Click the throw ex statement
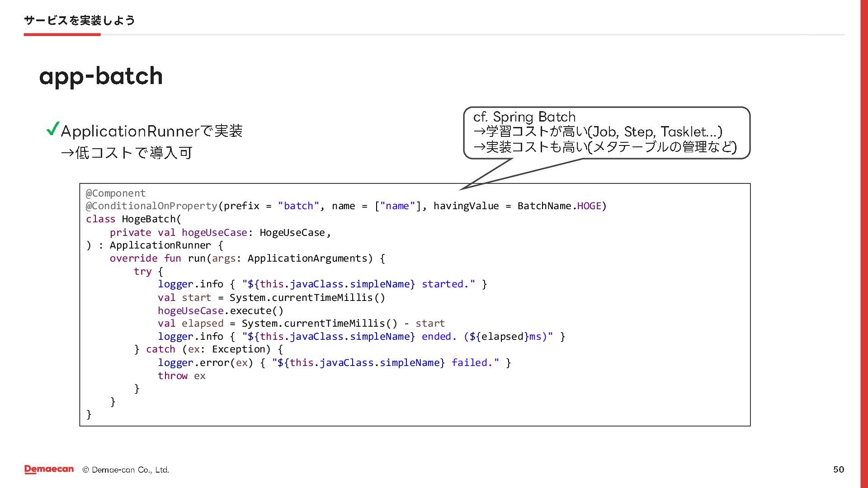This screenshot has height=488, width=868. coord(181,376)
